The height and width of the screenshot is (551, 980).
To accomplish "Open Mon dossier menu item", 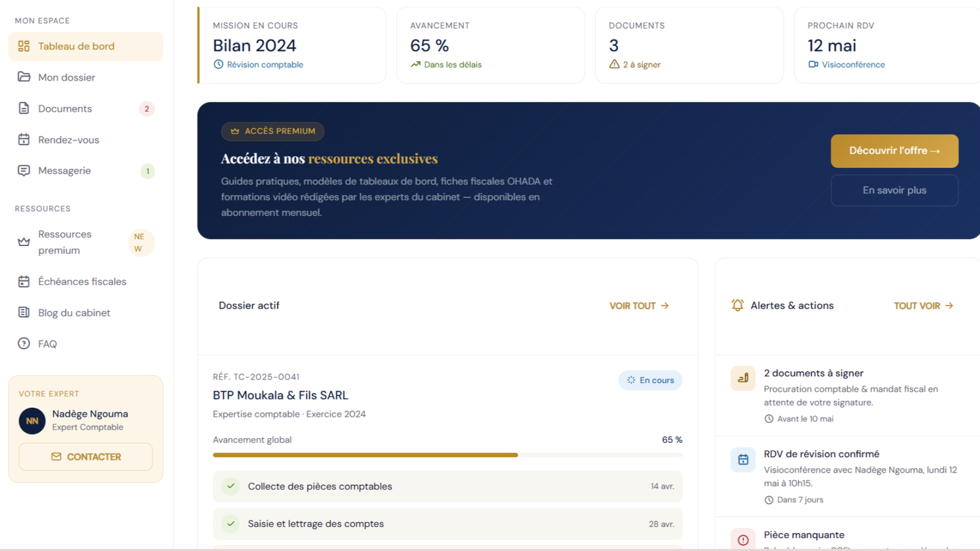I will (x=86, y=77).
